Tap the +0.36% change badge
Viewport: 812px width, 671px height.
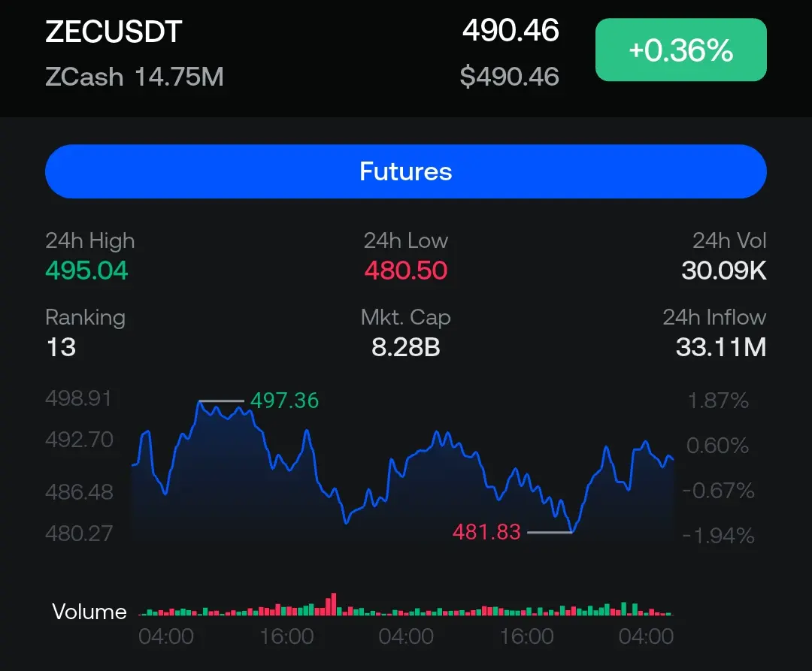pyautogui.click(x=681, y=50)
